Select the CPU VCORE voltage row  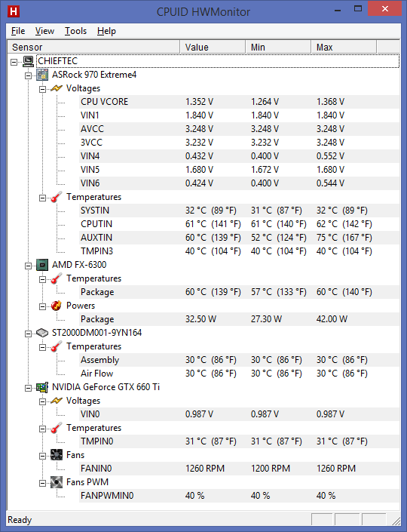239,102
